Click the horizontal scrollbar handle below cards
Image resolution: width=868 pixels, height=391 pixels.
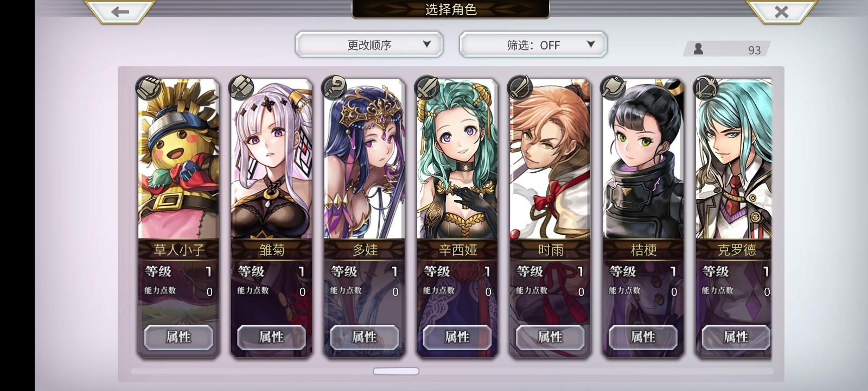(396, 371)
